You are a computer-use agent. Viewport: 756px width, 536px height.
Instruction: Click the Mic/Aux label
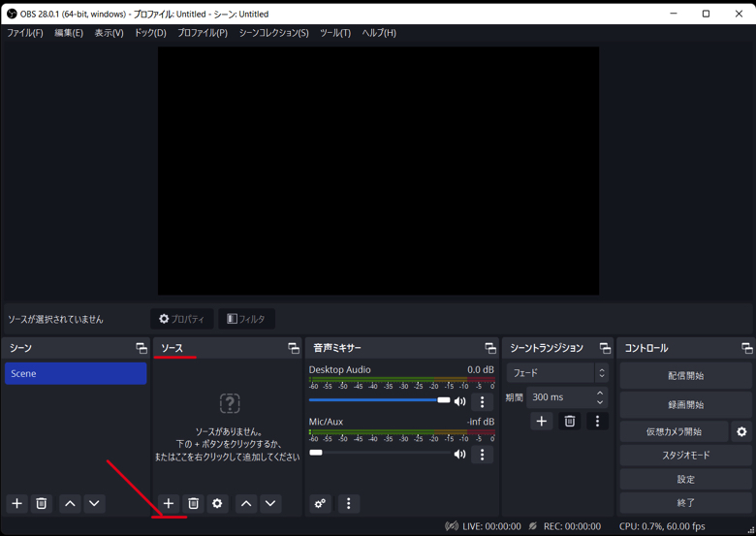pyautogui.click(x=326, y=422)
